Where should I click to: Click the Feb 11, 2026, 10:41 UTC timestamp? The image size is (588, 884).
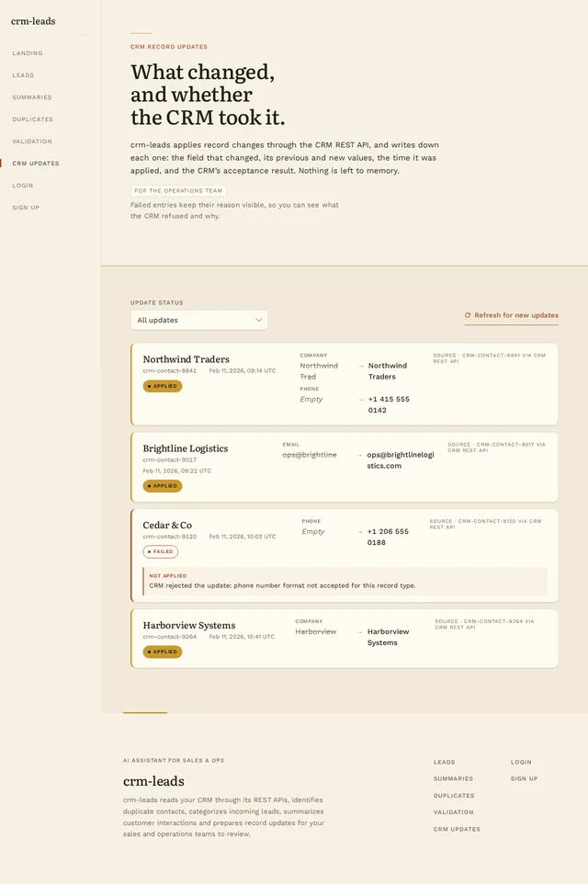pyautogui.click(x=242, y=637)
